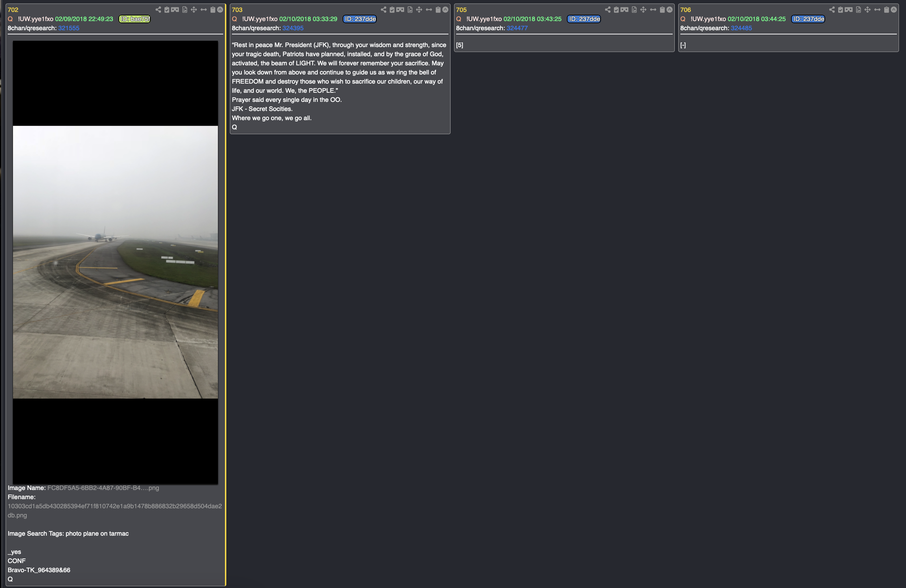
Task: Click the plain clipboard icon on post 703
Action: click(x=438, y=9)
